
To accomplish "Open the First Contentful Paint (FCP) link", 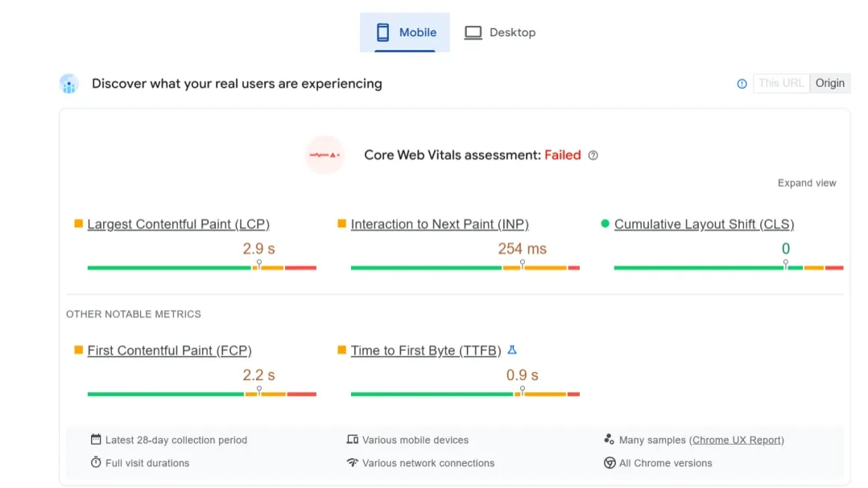I will click(169, 350).
